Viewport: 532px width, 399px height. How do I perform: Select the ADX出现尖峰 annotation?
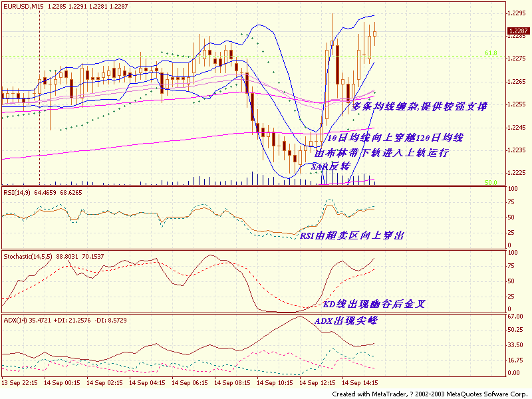(346, 321)
